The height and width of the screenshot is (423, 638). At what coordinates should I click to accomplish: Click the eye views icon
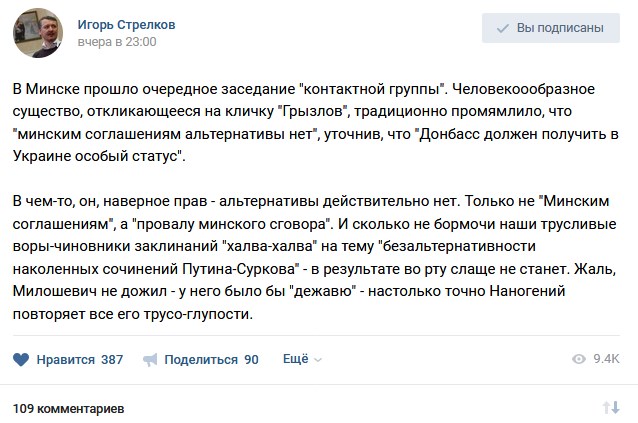[x=579, y=359]
